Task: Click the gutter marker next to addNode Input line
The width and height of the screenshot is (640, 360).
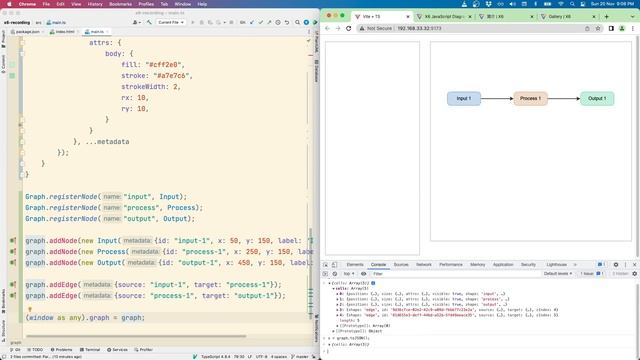Action: coord(13,241)
